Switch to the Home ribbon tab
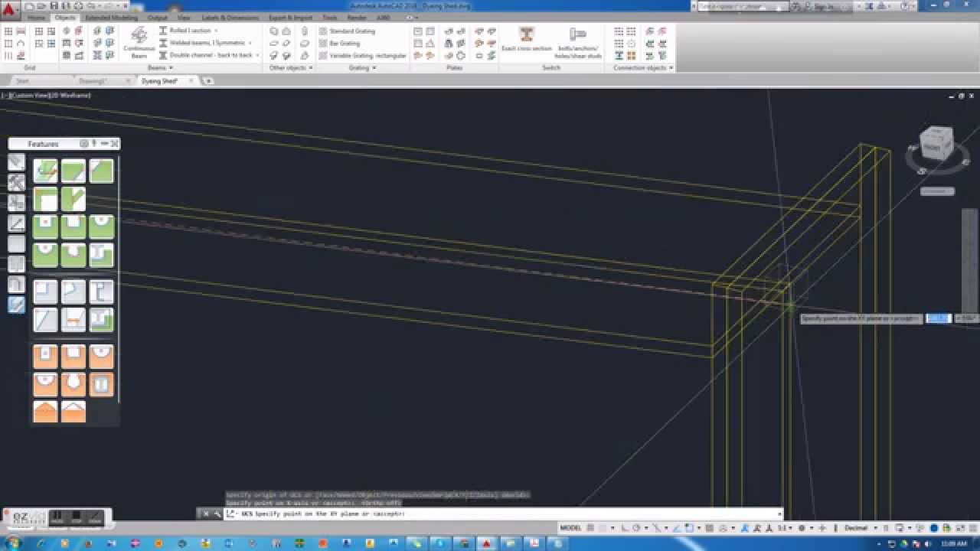 37,17
